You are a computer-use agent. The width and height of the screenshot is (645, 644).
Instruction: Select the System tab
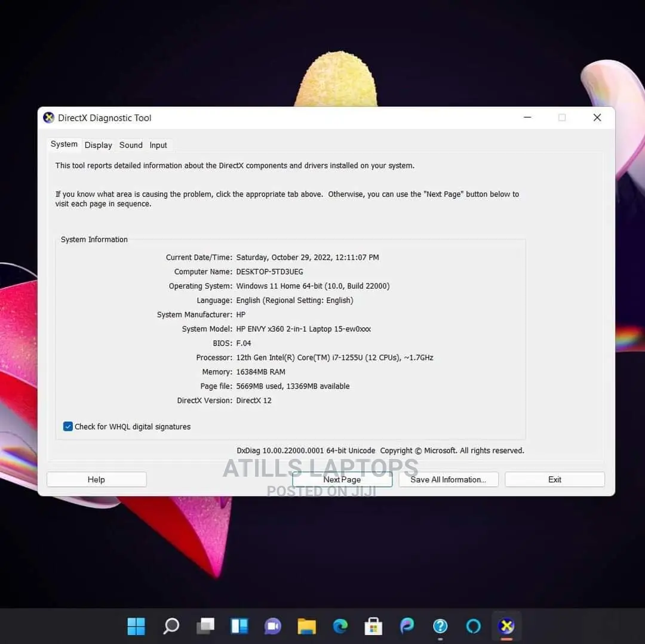coord(64,144)
